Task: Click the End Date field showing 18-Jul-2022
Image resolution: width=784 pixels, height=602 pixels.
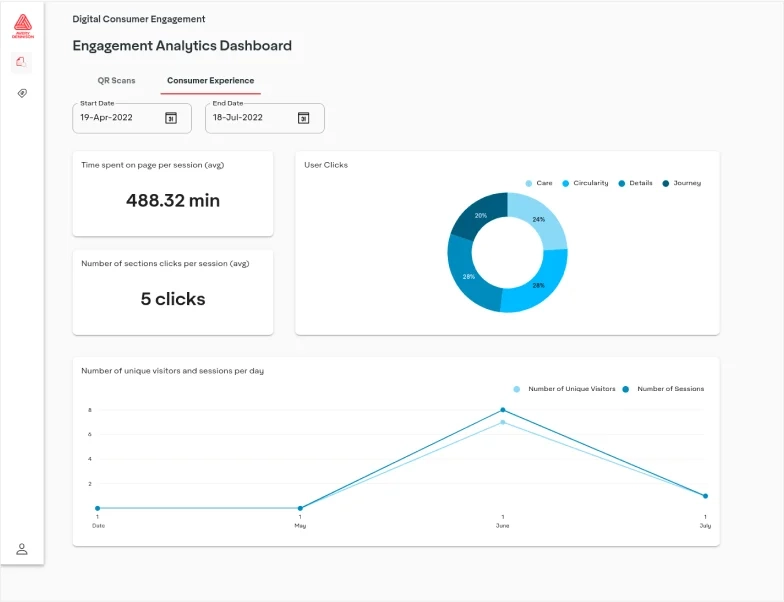Action: [250, 118]
